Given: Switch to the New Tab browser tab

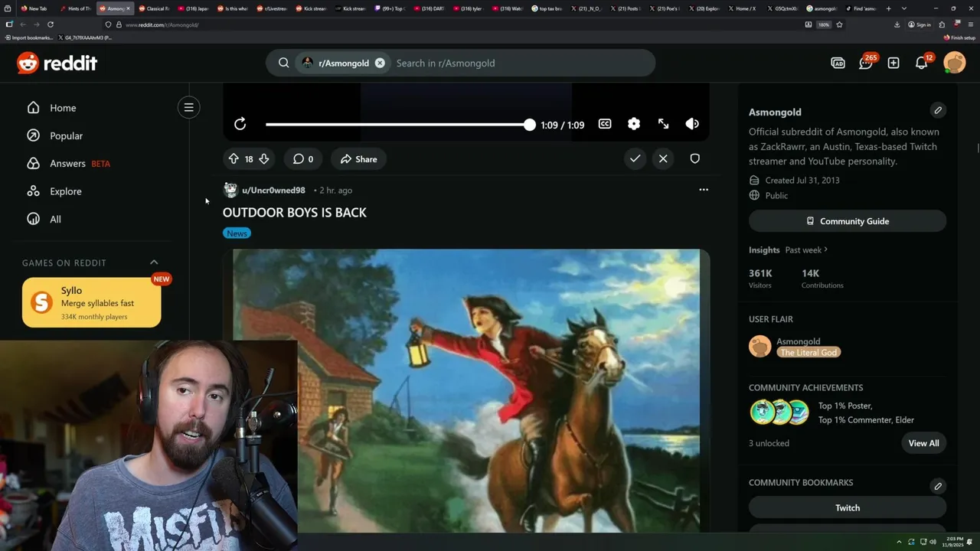Looking at the screenshot, I should coord(34,8).
